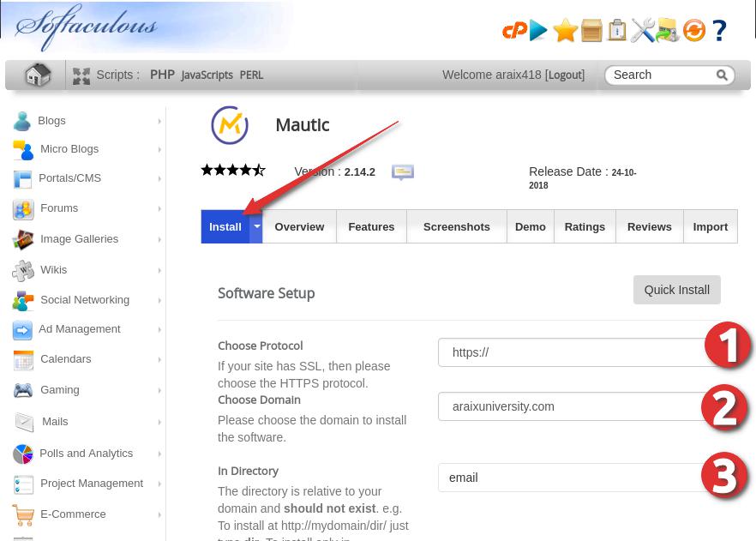Open the Gaming category label
756x541 pixels.
click(60, 389)
